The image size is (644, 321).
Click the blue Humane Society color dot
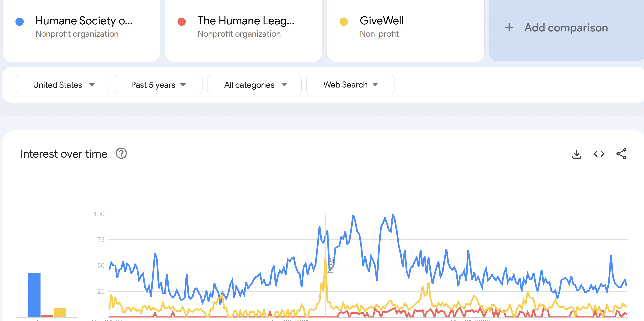point(19,22)
